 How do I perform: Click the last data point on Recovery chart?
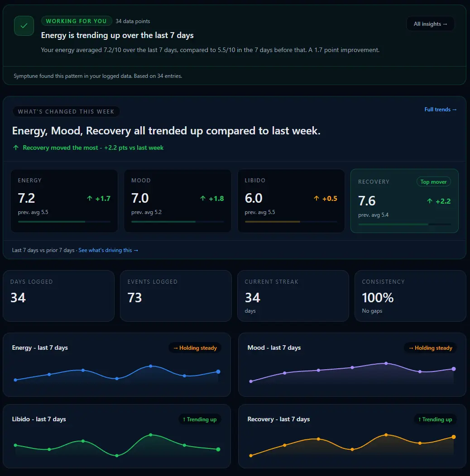[454, 437]
